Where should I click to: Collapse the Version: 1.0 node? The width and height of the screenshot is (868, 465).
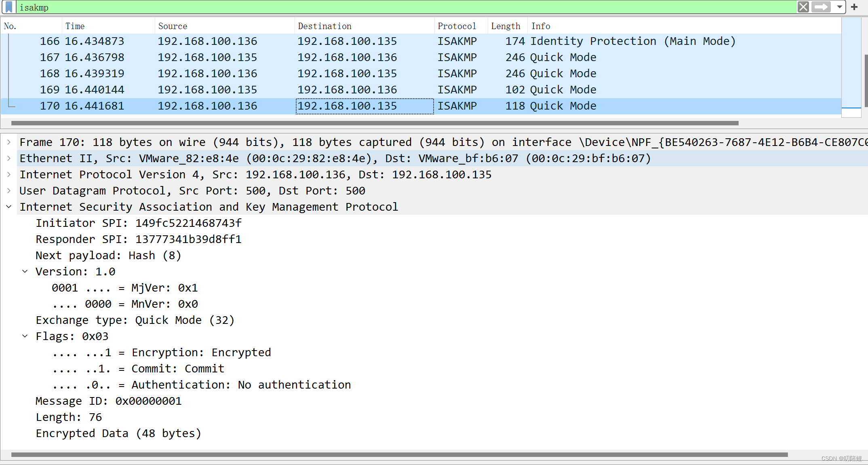click(25, 272)
